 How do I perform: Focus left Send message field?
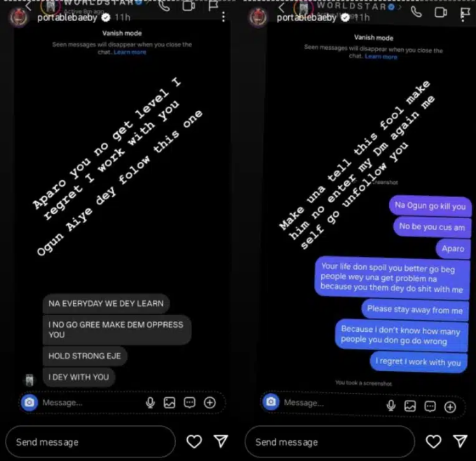click(x=90, y=441)
